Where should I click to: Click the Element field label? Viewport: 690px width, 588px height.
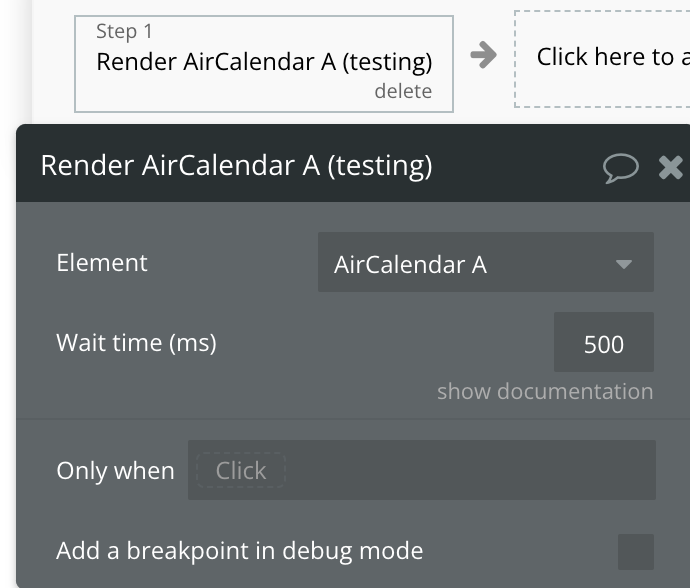(102, 263)
